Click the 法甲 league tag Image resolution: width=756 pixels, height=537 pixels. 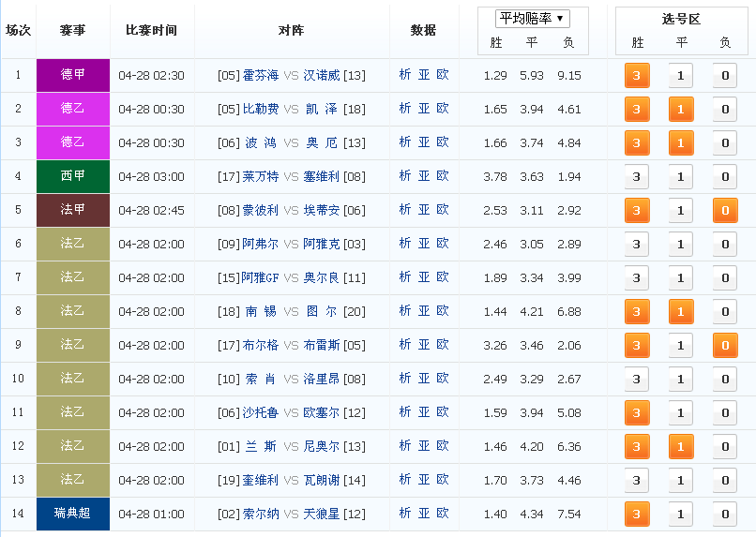73,210
